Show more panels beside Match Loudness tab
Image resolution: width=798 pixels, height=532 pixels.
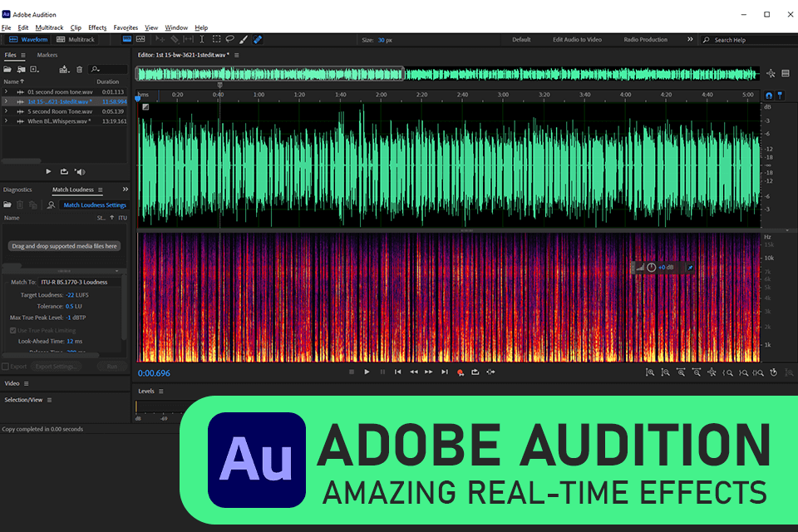tap(126, 190)
